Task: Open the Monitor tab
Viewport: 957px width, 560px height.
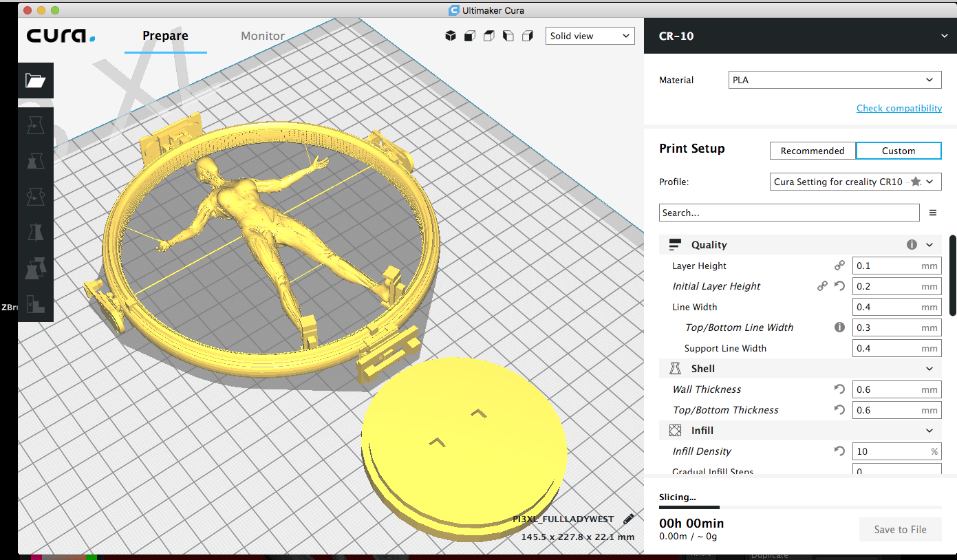Action: (263, 36)
